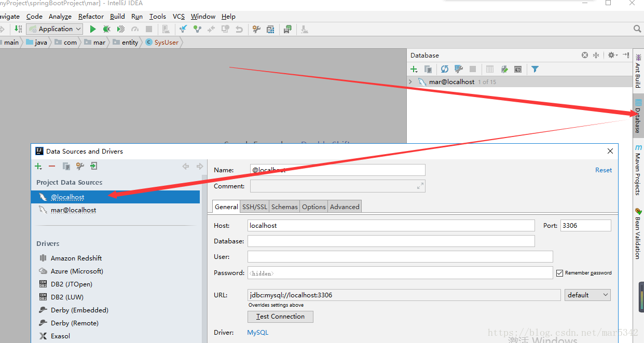This screenshot has height=343, width=644.
Task: Start the Debug bug icon
Action: (x=106, y=29)
